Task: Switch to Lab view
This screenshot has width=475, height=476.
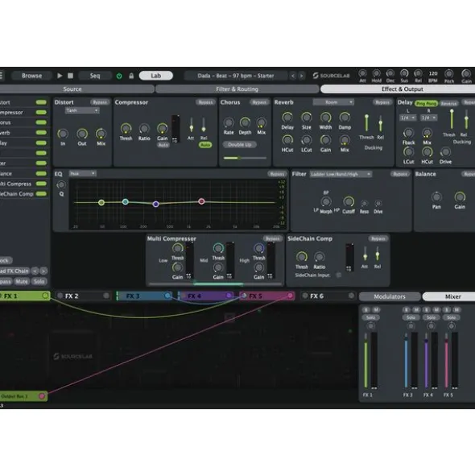Action: 155,76
